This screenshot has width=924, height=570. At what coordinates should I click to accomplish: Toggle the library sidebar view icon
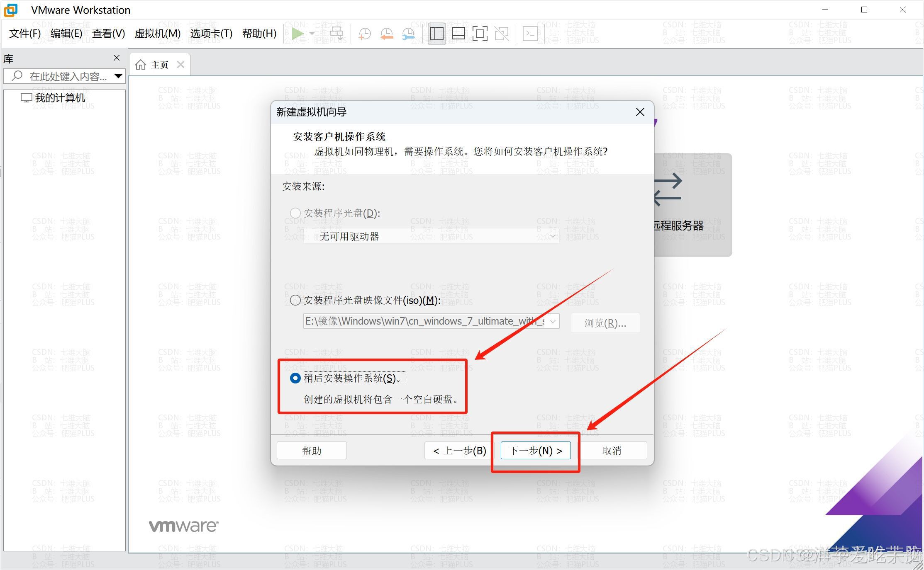click(x=436, y=34)
